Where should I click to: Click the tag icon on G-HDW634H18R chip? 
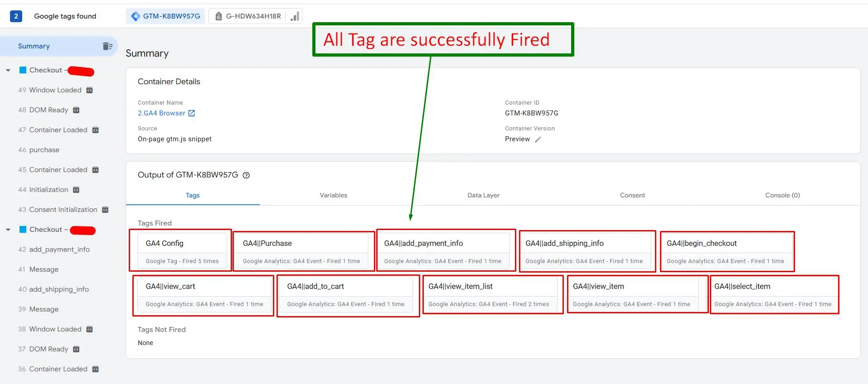(218, 16)
